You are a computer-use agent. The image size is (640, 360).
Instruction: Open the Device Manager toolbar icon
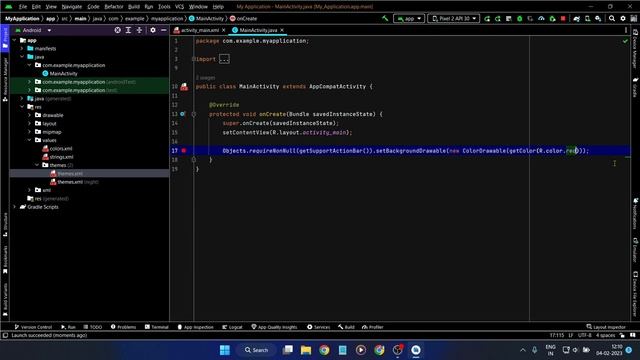587,18
